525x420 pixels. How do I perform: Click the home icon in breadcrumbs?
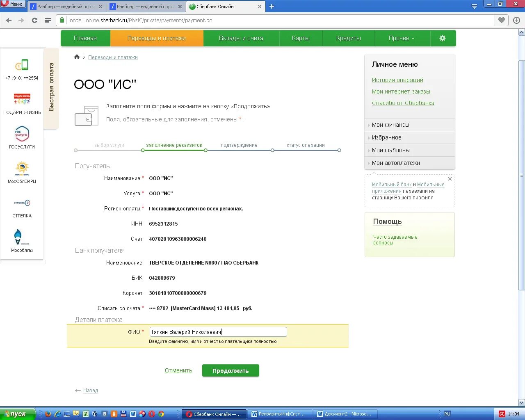coord(77,57)
